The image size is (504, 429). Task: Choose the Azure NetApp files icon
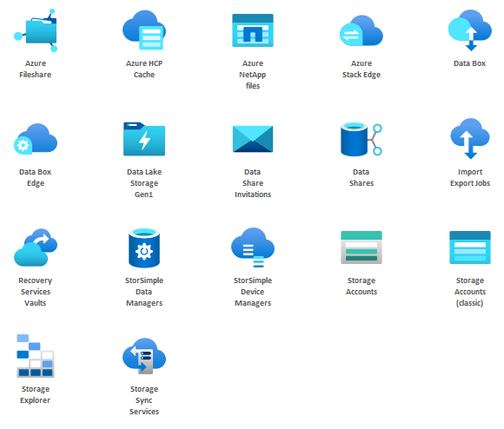click(x=253, y=30)
